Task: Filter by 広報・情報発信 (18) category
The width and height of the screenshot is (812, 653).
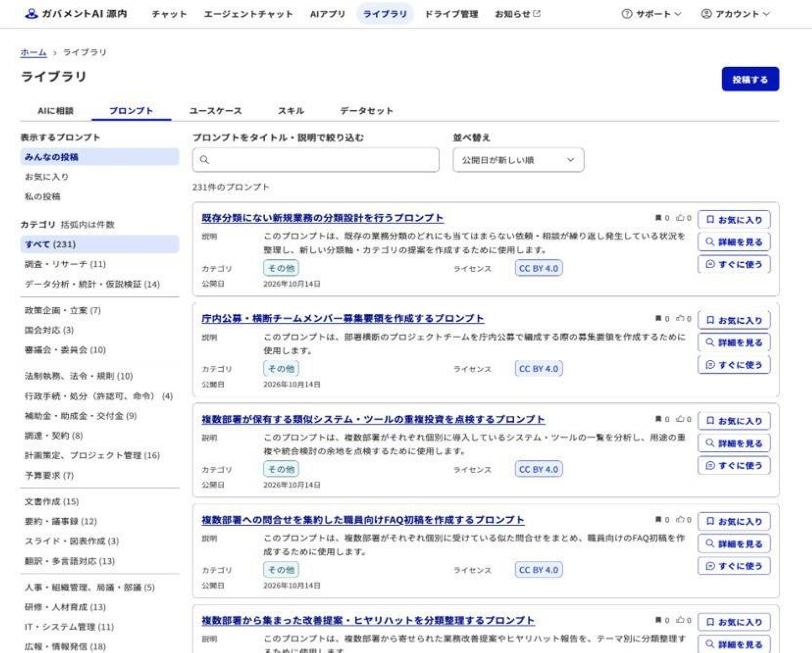Action: pos(65,647)
